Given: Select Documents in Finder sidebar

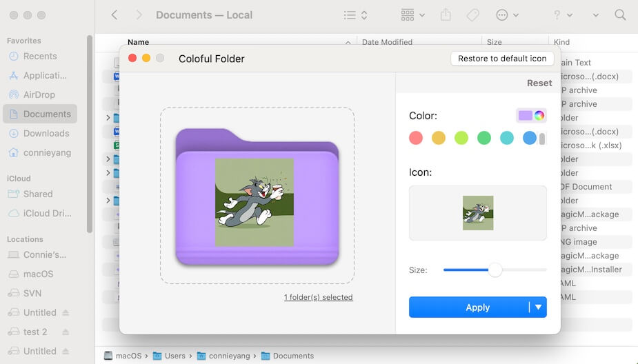Looking at the screenshot, I should coord(40,114).
